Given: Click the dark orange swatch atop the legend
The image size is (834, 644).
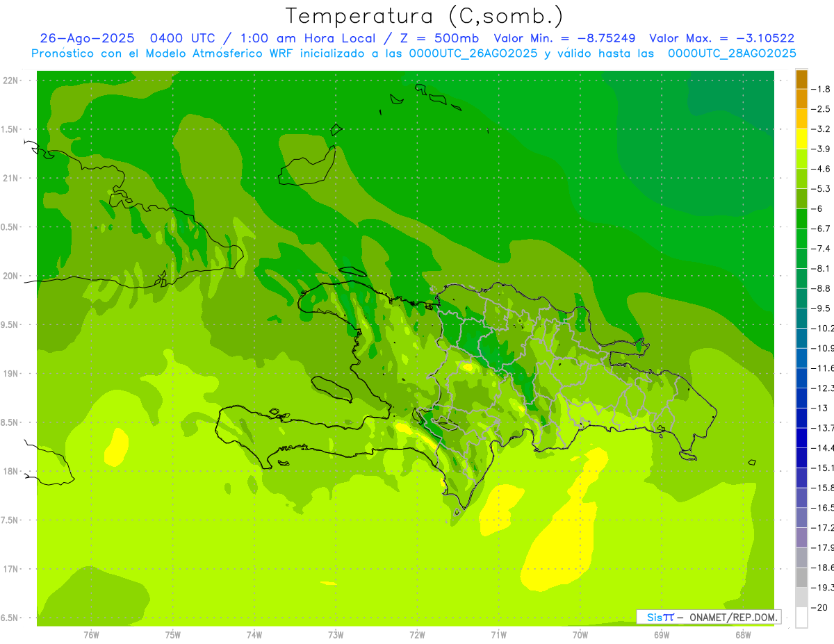Looking at the screenshot, I should [801, 80].
